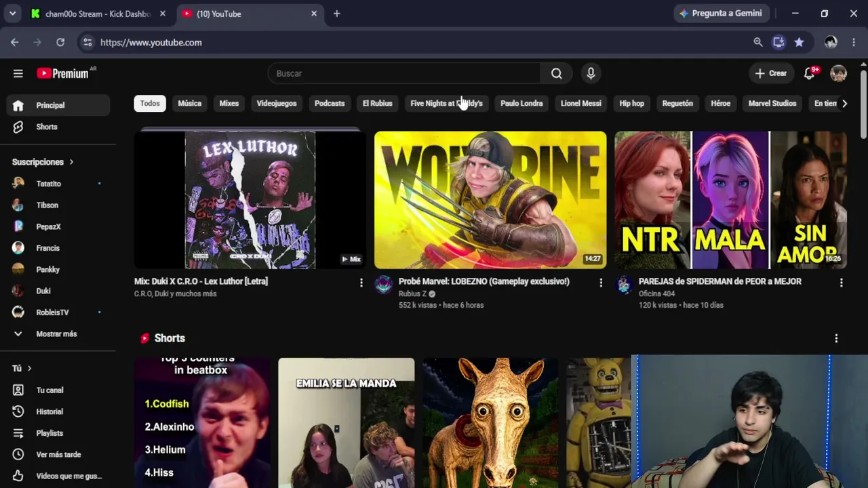The height and width of the screenshot is (488, 868).
Task: Click Pregunta a Gemini button
Action: [721, 14]
